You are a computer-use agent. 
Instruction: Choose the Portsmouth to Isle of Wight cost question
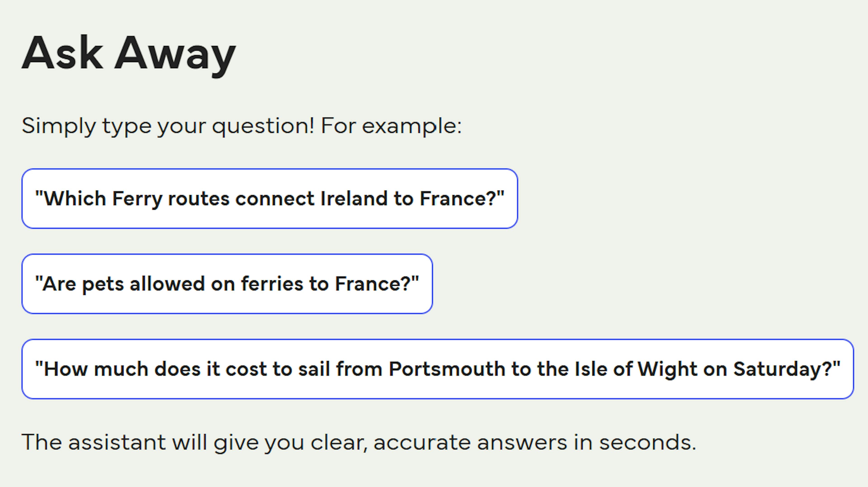click(x=437, y=369)
